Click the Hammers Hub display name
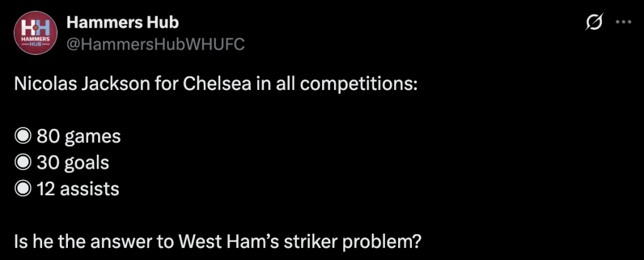This screenshot has height=260, width=644. point(122,23)
